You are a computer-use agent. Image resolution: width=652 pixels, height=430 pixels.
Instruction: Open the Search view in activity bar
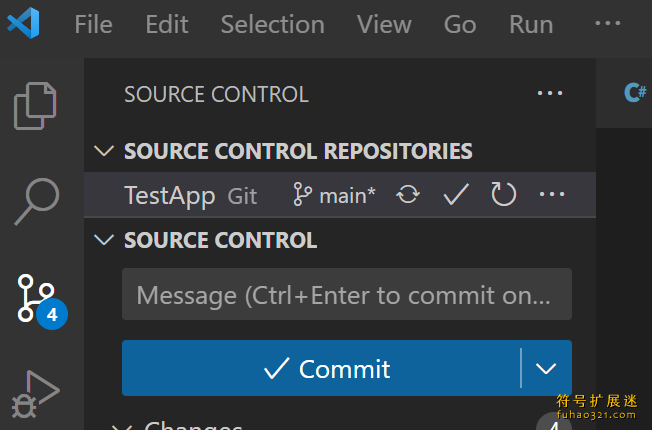(x=37, y=201)
